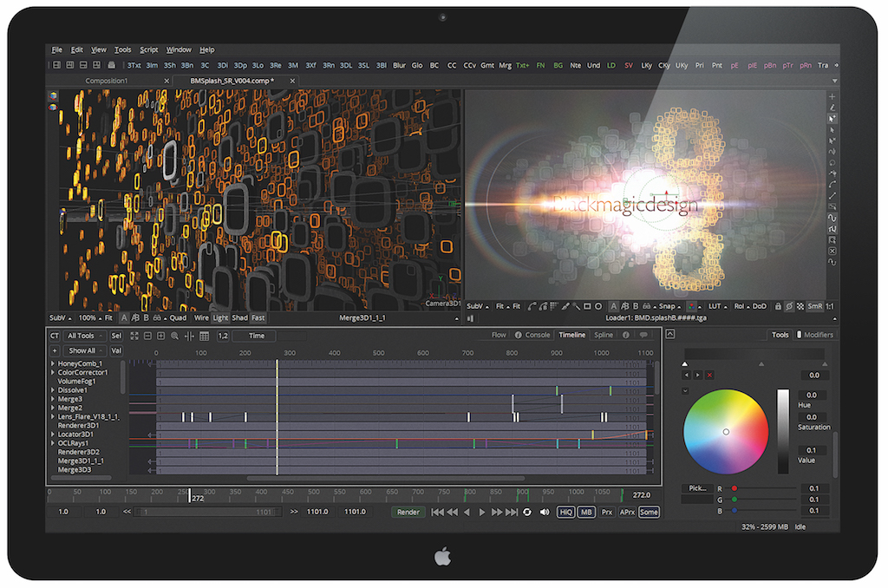Select the polyline tool in right viewer toolbar

point(531,306)
